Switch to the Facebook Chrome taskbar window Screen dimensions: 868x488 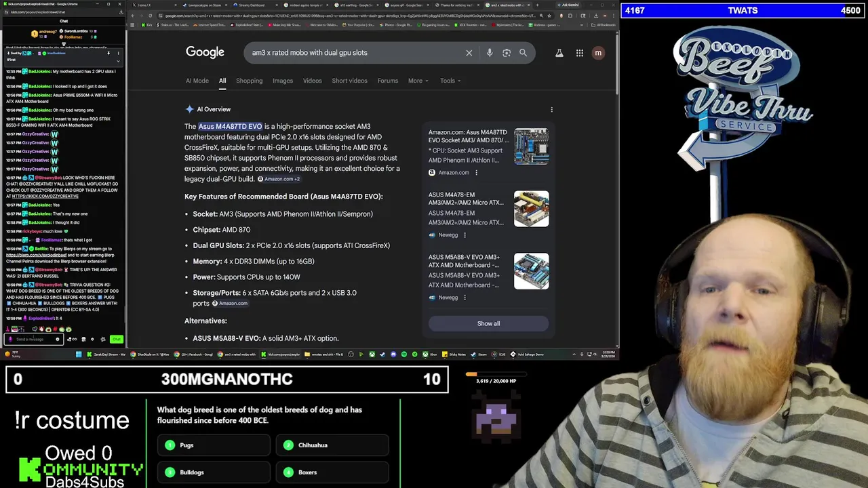[194, 354]
